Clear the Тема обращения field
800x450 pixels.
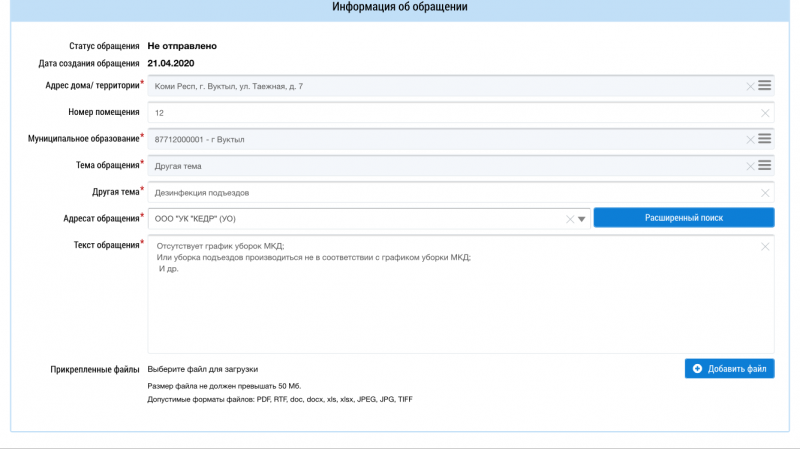pyautogui.click(x=750, y=166)
